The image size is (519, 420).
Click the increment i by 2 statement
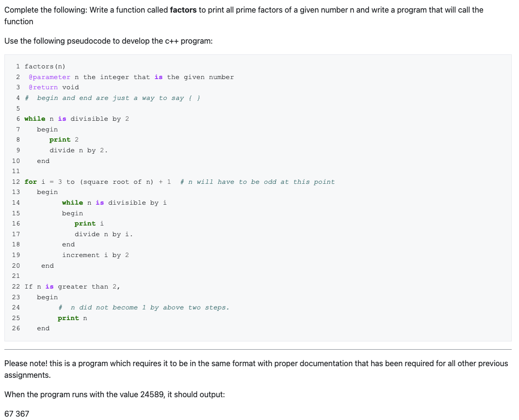96,255
